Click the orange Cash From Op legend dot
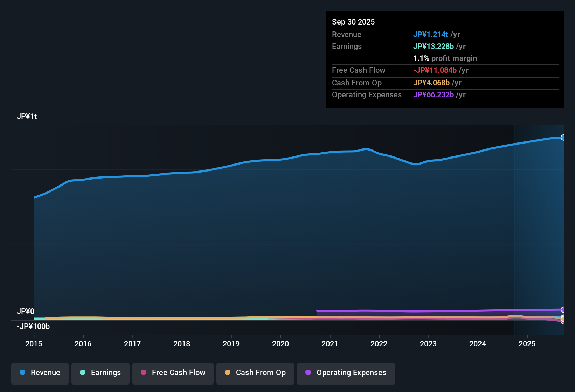 (x=228, y=373)
